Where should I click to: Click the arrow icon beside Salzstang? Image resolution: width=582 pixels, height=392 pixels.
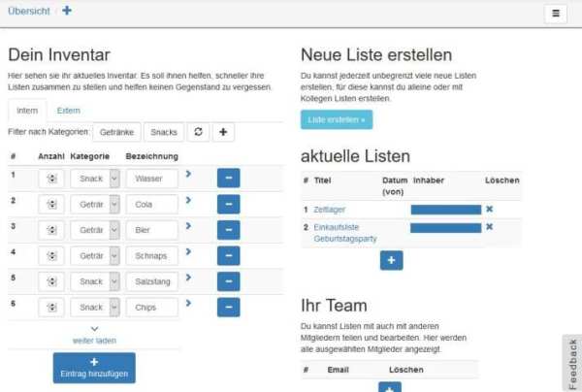(x=188, y=278)
